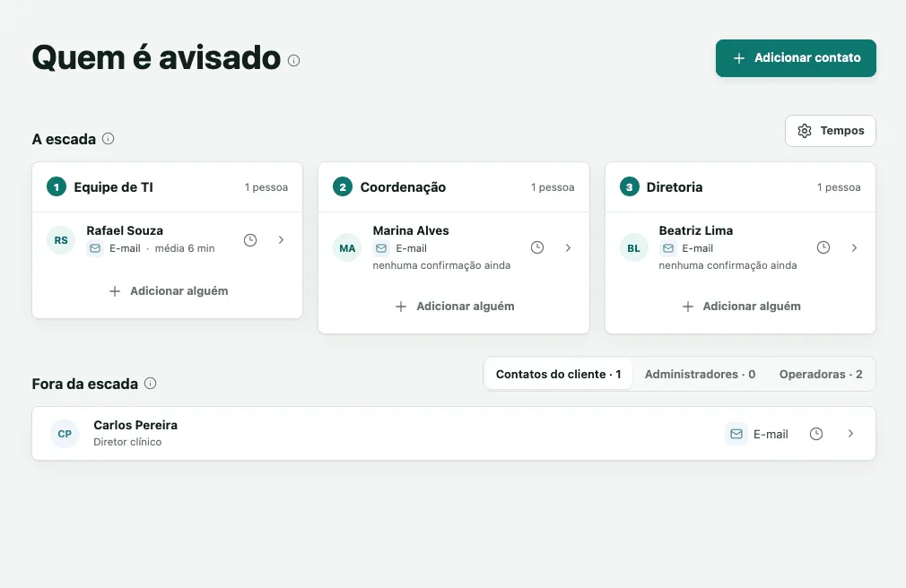906x588 pixels.
Task: Switch to Contatos do cliente tab
Action: pos(558,375)
